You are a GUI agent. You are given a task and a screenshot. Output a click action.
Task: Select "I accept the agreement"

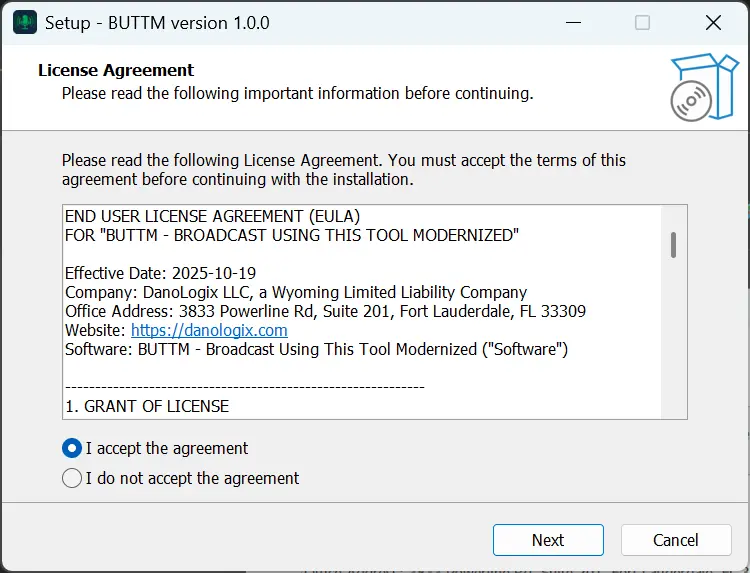pos(72,448)
